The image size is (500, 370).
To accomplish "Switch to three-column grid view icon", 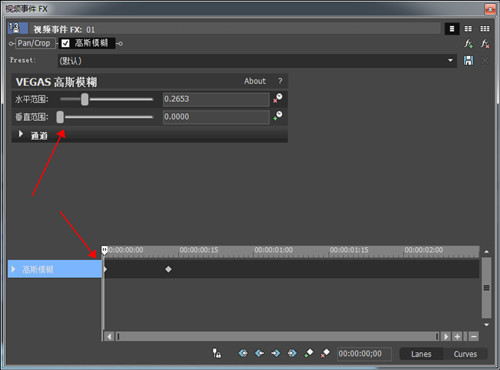I will [485, 29].
